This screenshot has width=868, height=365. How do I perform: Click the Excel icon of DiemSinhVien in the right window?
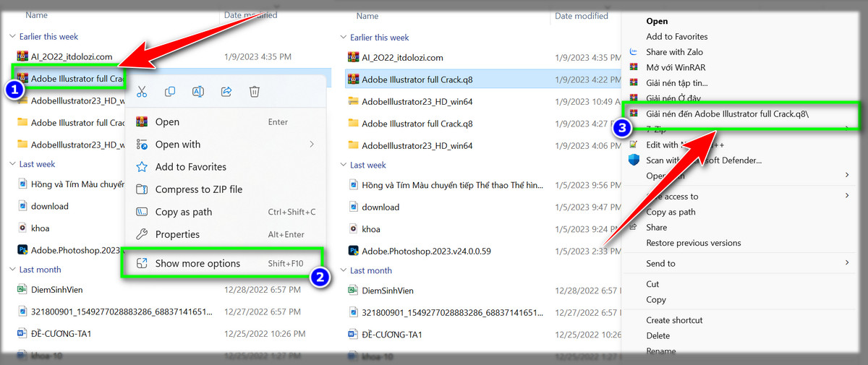coord(353,291)
